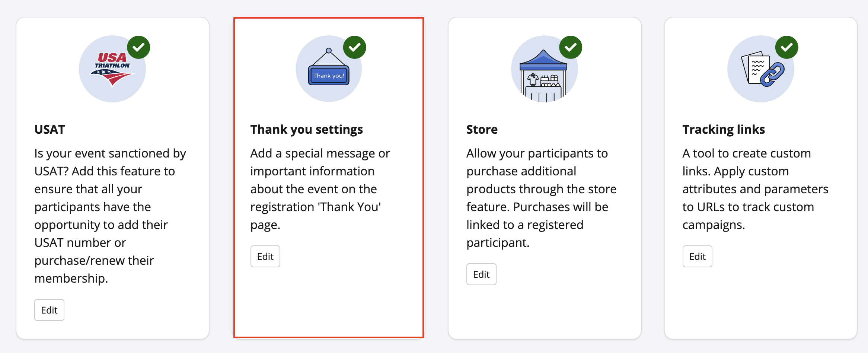Click the Thank you sign icon

[x=329, y=69]
